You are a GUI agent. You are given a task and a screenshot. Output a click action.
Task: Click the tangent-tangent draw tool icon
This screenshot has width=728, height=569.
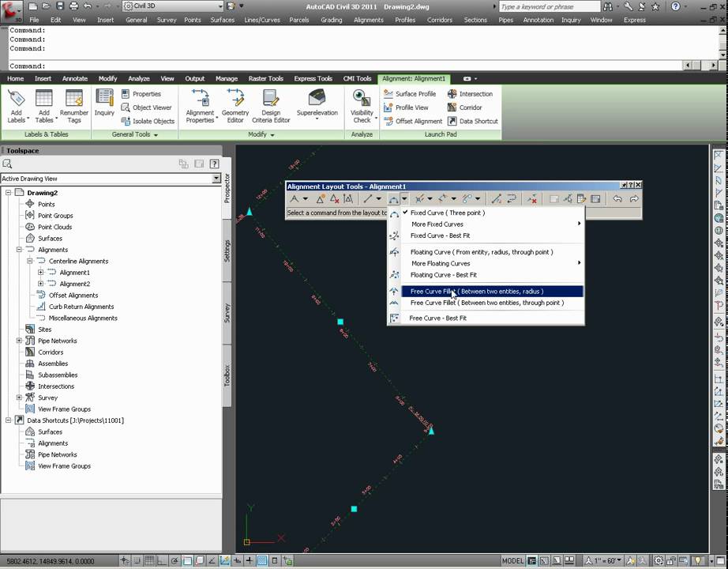[295, 199]
